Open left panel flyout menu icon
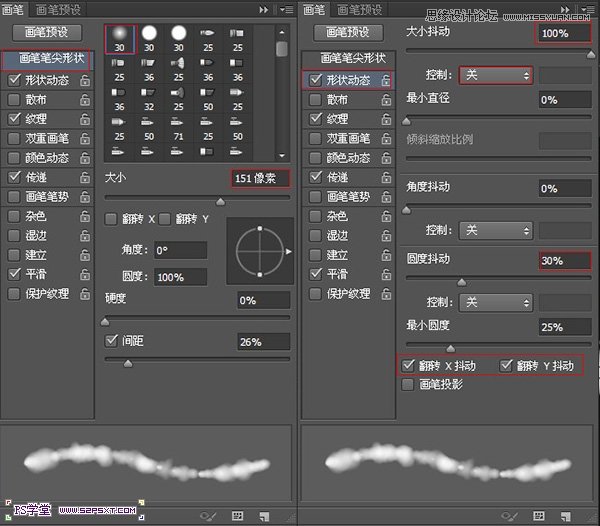The image size is (600, 526). (x=287, y=10)
